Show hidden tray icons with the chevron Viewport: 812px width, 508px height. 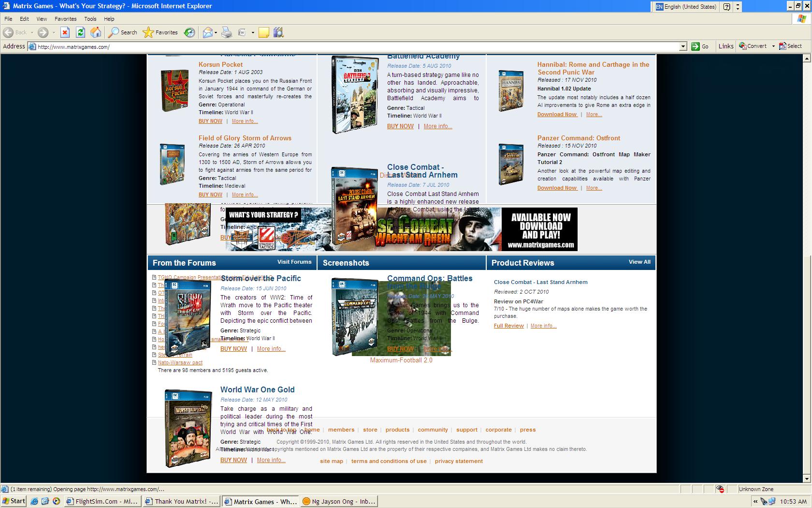point(755,501)
